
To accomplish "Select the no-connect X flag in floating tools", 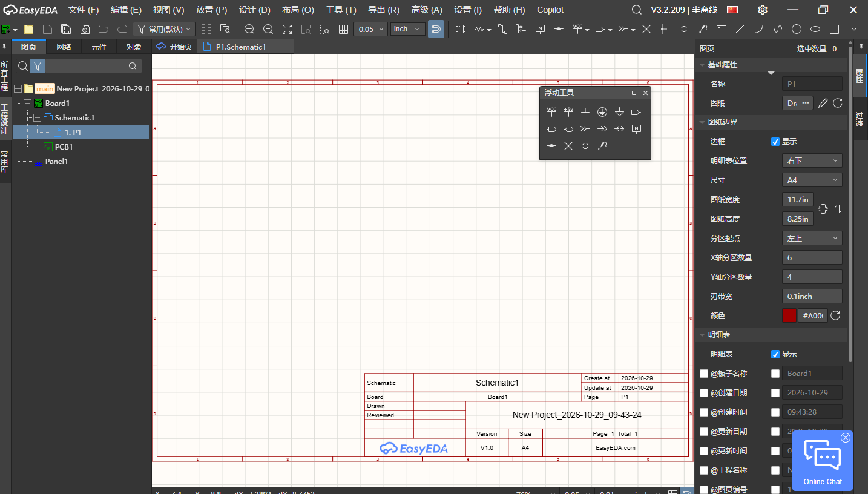I will [568, 146].
